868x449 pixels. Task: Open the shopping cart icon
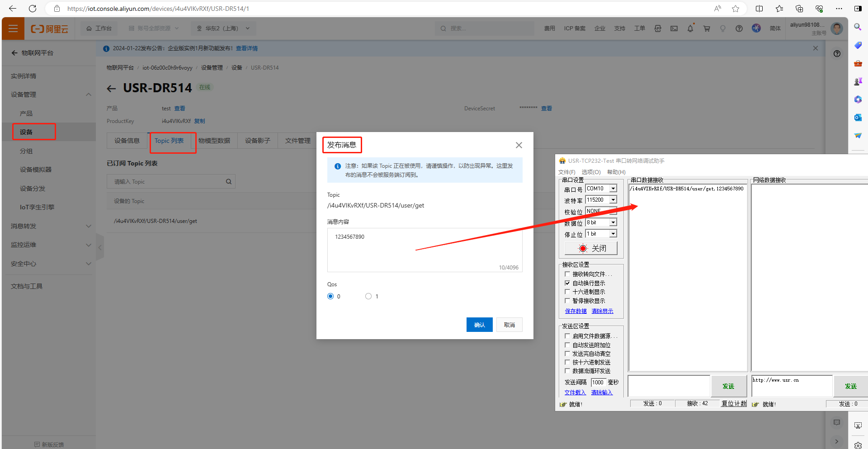tap(706, 28)
